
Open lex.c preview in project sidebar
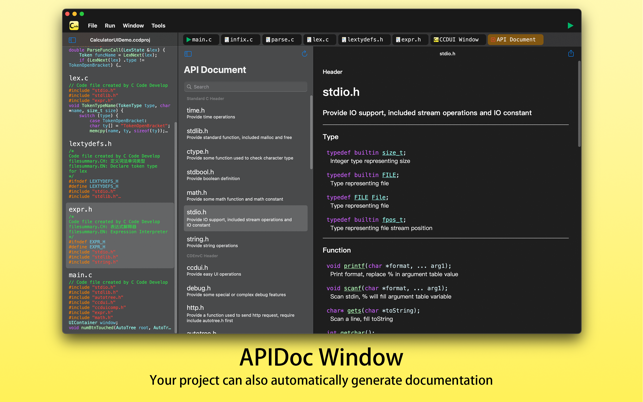point(120,105)
